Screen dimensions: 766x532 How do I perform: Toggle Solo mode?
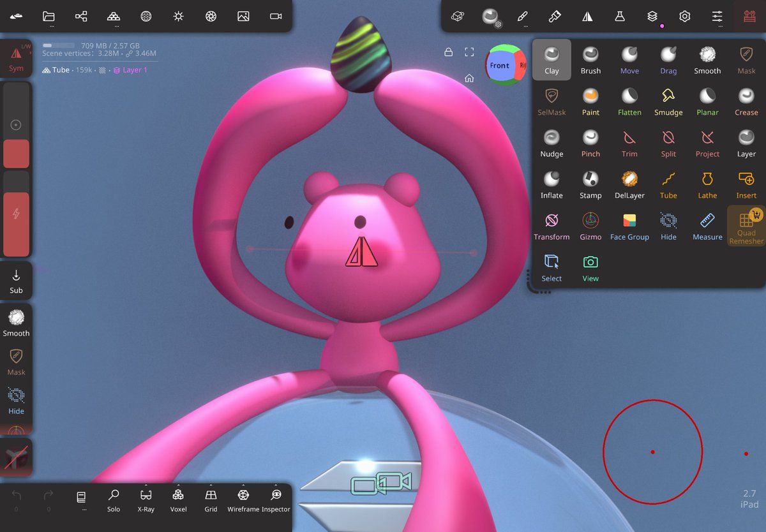[x=114, y=500]
